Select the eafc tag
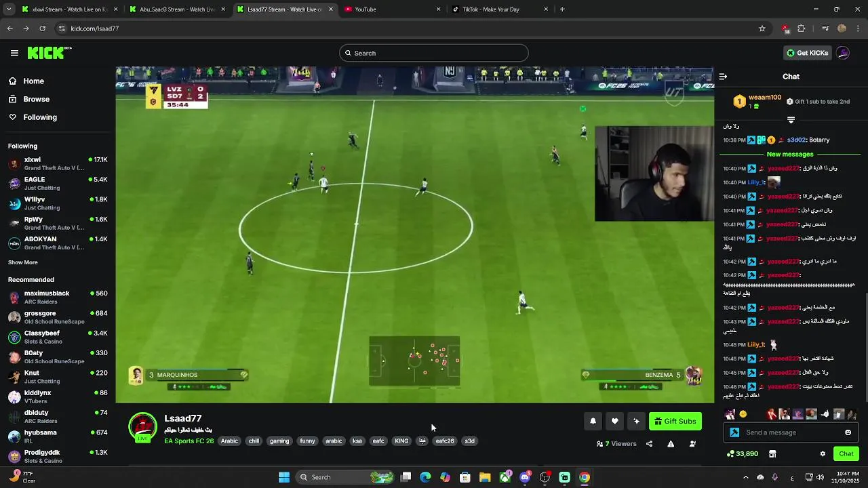Image resolution: width=868 pixels, height=488 pixels. click(x=378, y=441)
